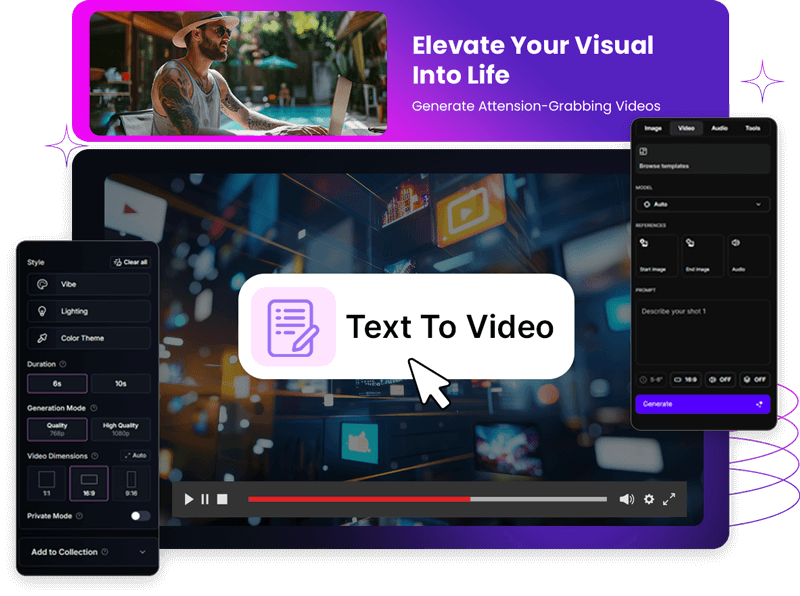The width and height of the screenshot is (800, 596).
Task: Expand the Lighting style option
Action: pos(89,311)
